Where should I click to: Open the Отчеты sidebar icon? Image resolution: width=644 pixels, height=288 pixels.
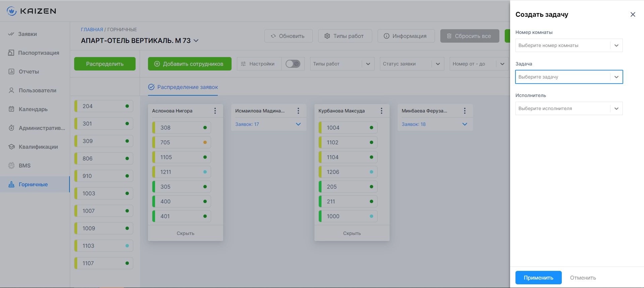[11, 71]
